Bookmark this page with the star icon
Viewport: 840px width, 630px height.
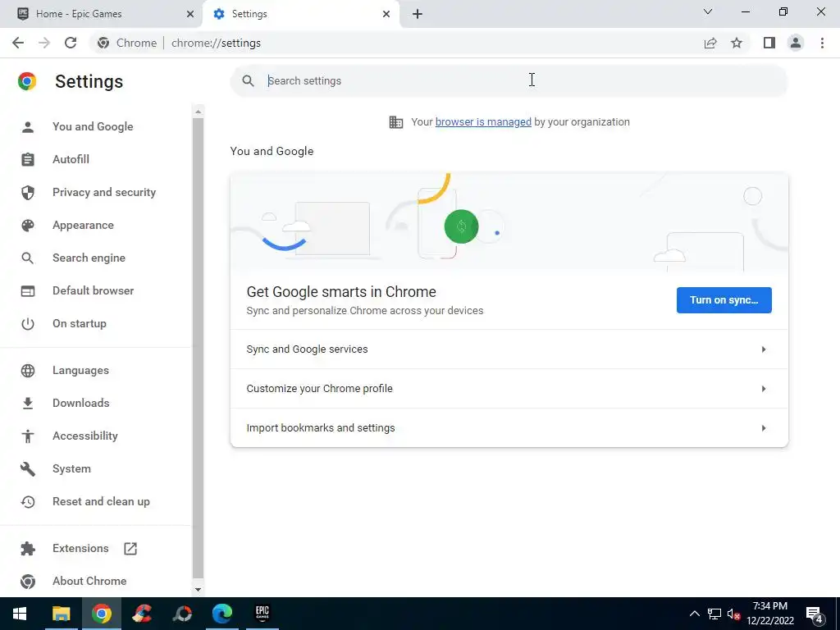tap(737, 43)
